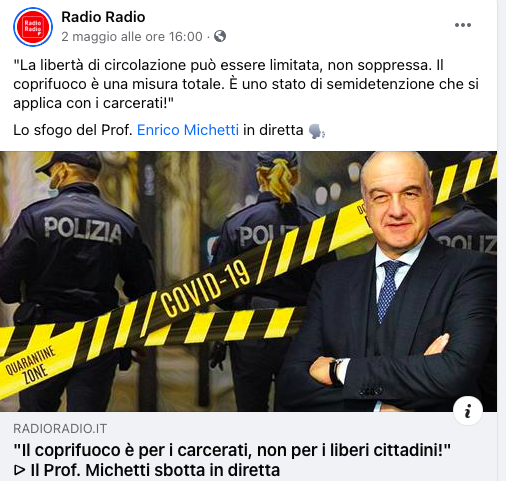Open the Radio Radio profile picture

click(33, 27)
